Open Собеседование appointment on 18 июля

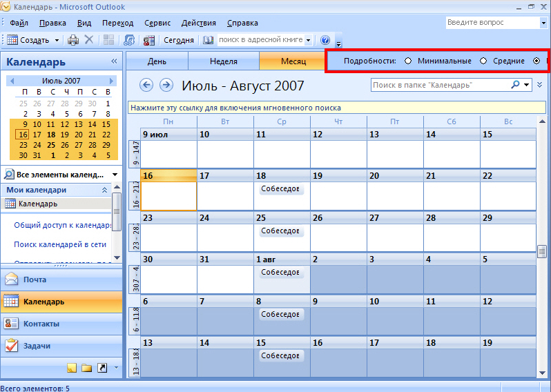(x=282, y=189)
